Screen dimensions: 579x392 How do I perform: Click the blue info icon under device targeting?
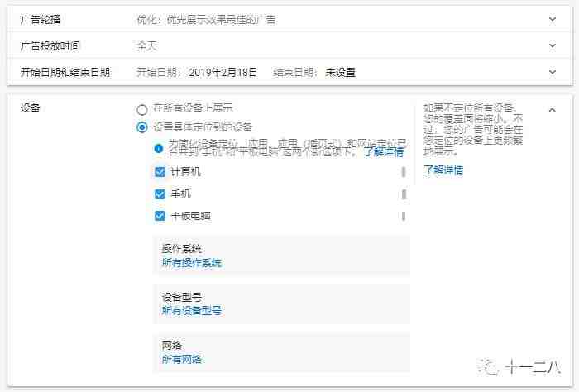pos(160,148)
